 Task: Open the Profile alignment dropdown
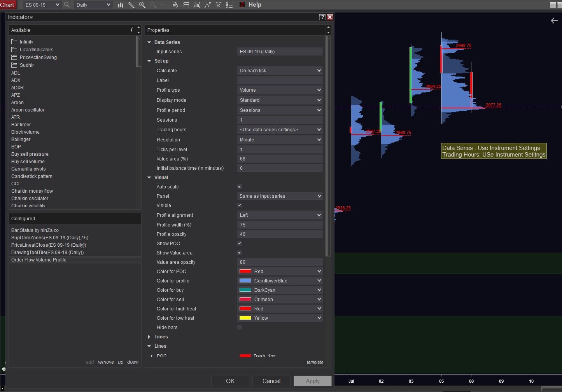[x=280, y=215]
